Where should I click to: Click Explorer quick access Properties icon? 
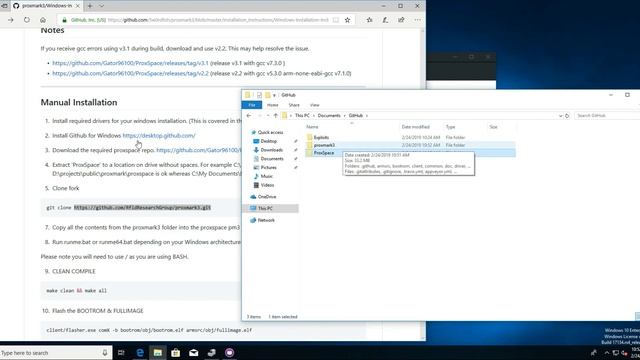point(259,95)
